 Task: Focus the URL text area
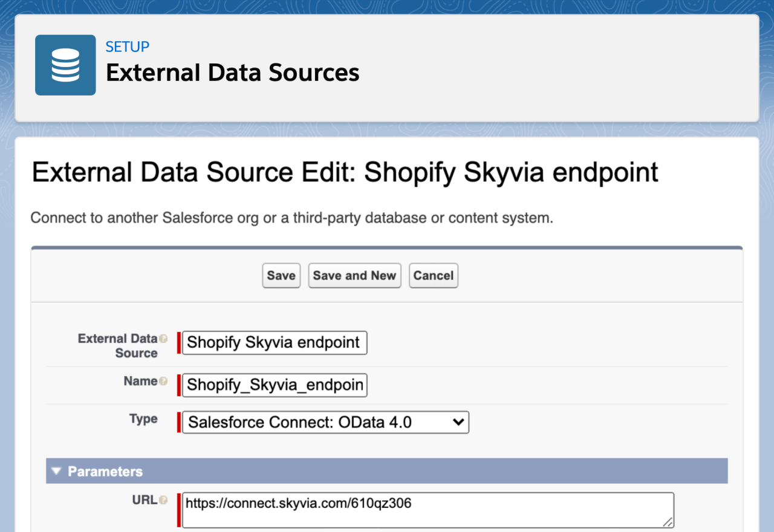pos(427,510)
